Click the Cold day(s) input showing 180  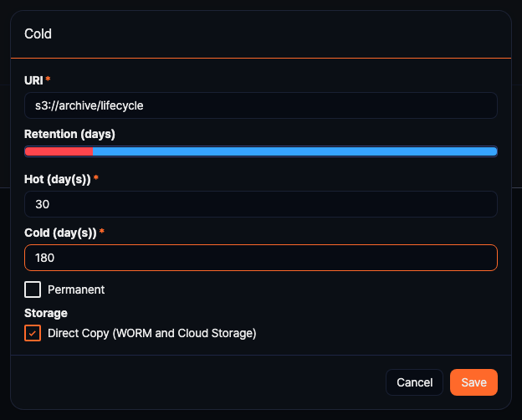coord(260,258)
